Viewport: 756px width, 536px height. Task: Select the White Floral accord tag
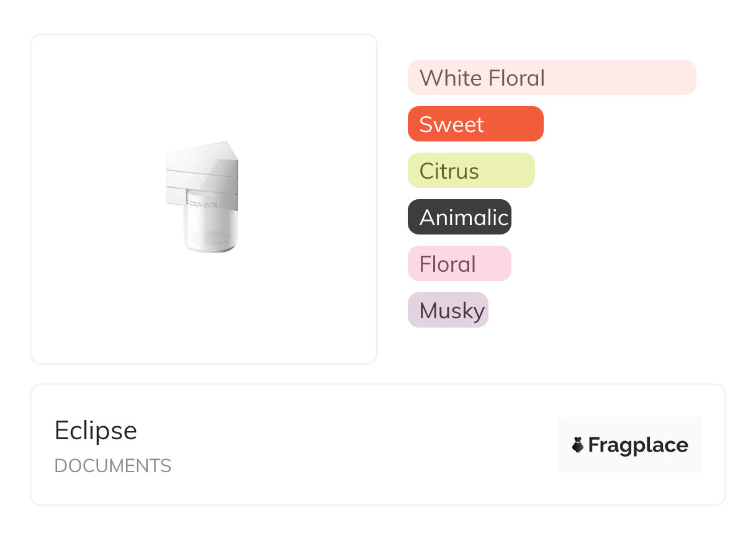[x=551, y=78]
